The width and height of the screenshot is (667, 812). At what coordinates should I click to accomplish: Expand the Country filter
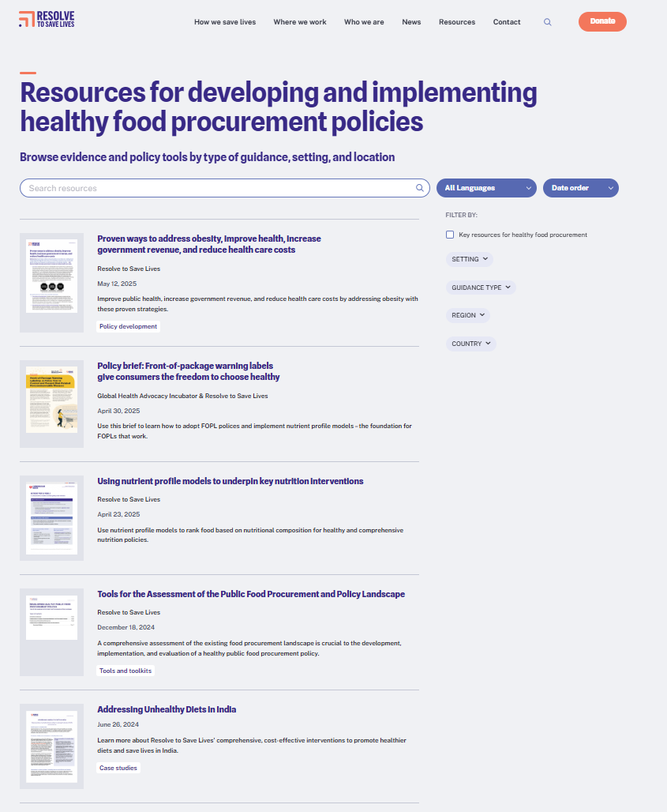471,344
